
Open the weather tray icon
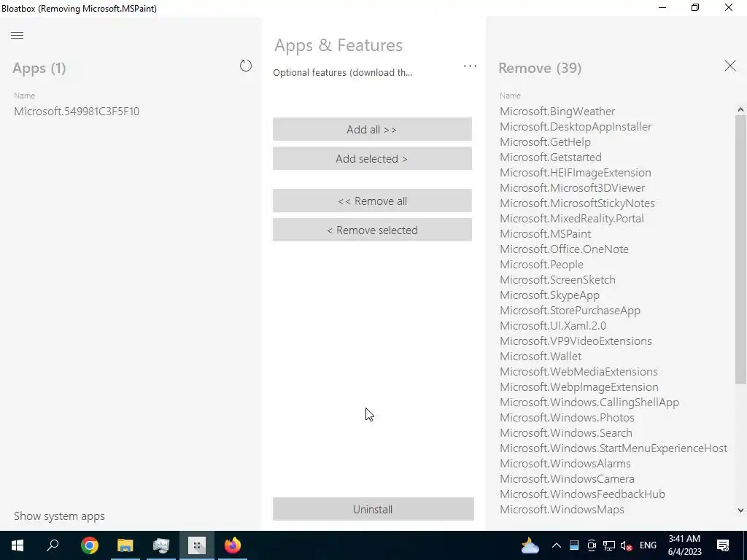pyautogui.click(x=530, y=545)
